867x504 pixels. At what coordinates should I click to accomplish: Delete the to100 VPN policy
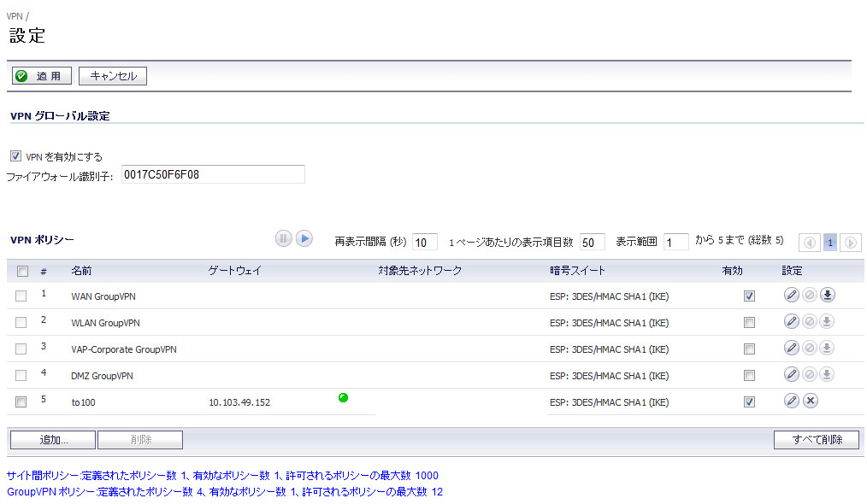(x=811, y=401)
